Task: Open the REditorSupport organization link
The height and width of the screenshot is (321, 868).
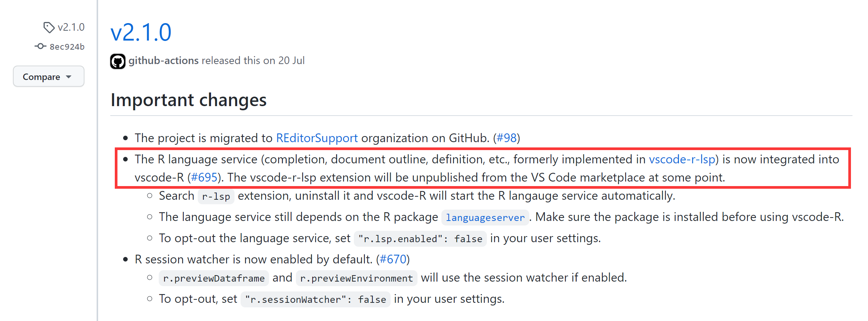Action: click(x=317, y=138)
